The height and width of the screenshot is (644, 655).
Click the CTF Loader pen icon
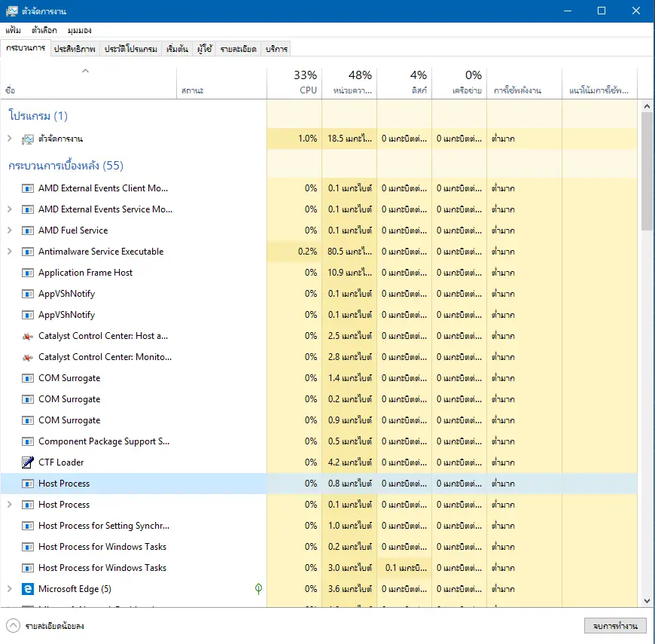pyautogui.click(x=28, y=462)
